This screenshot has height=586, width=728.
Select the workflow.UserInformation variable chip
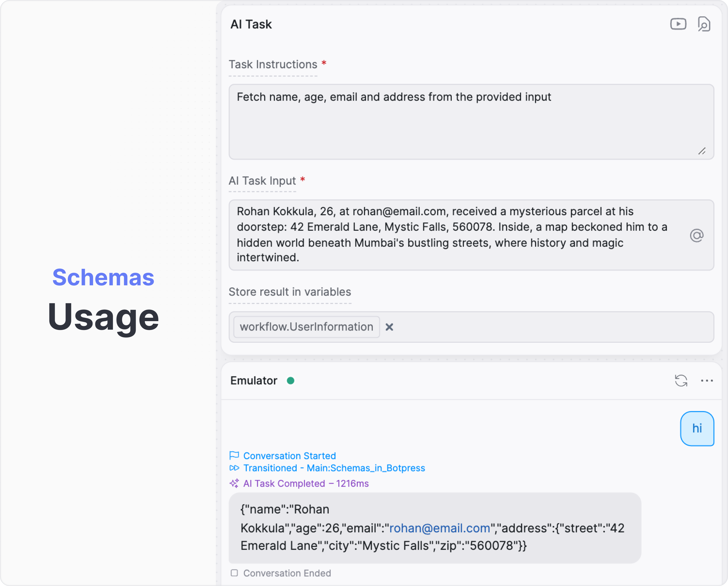click(x=307, y=327)
